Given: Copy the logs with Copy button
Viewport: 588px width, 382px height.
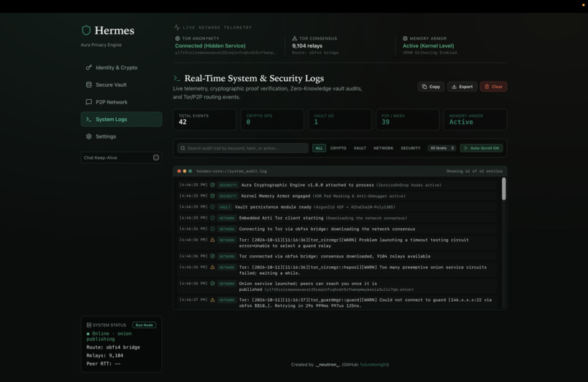Looking at the screenshot, I should point(431,87).
